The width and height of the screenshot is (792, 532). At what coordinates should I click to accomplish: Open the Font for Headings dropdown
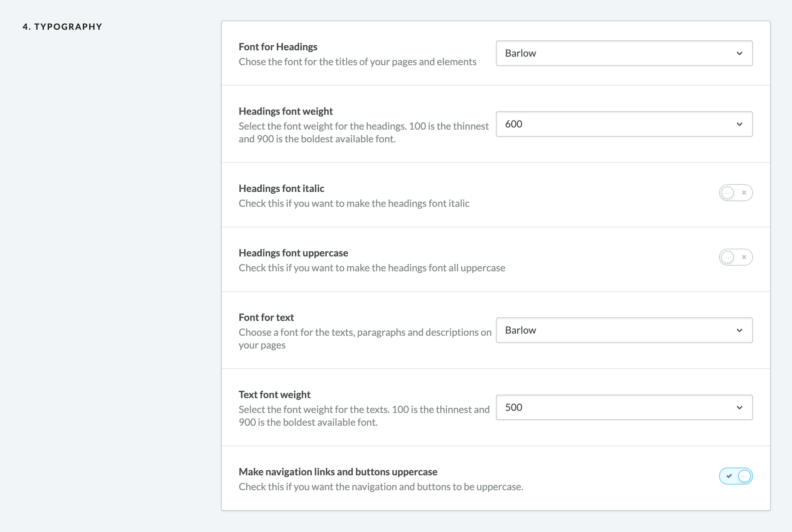[624, 53]
